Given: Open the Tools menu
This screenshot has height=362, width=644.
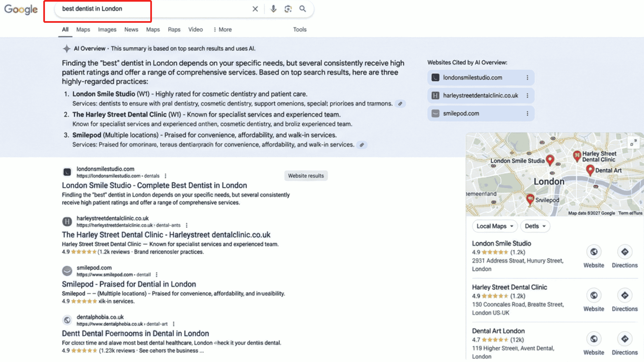Looking at the screenshot, I should [300, 29].
